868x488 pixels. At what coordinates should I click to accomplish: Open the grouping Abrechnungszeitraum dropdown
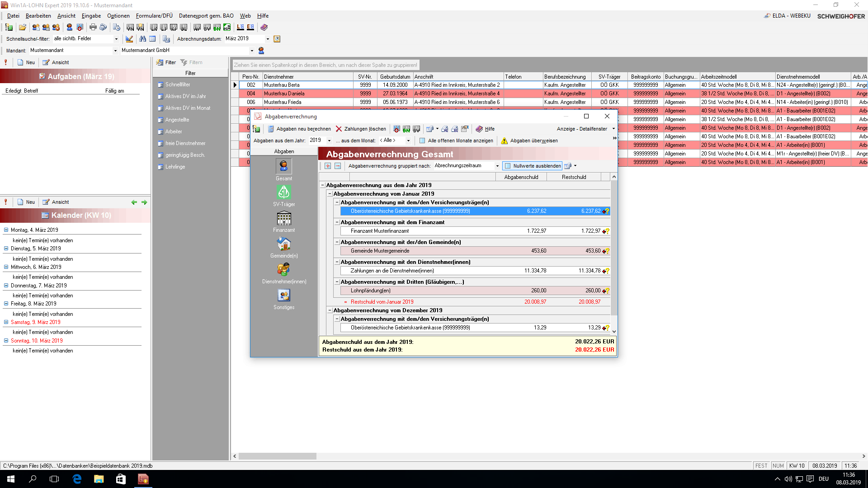[x=497, y=166]
